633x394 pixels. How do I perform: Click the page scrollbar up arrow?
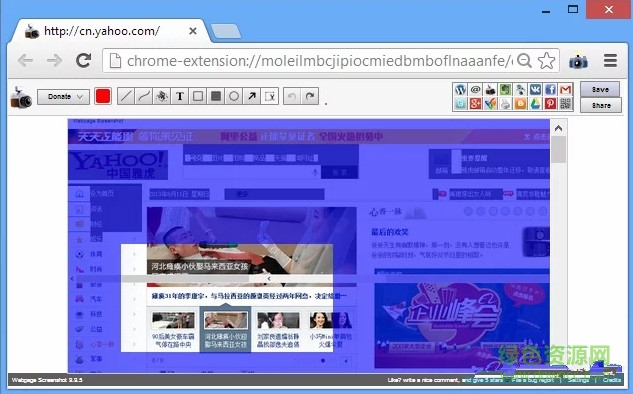pos(559,128)
